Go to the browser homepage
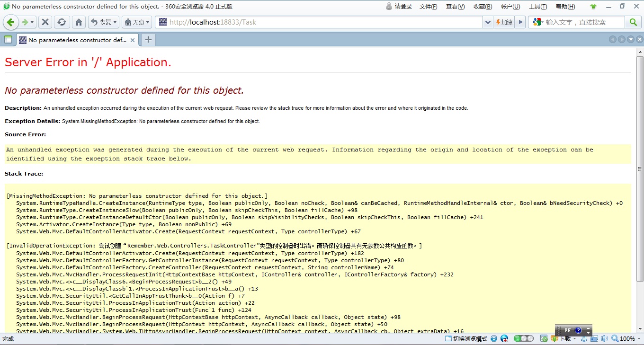This screenshot has height=345, width=644. point(79,22)
